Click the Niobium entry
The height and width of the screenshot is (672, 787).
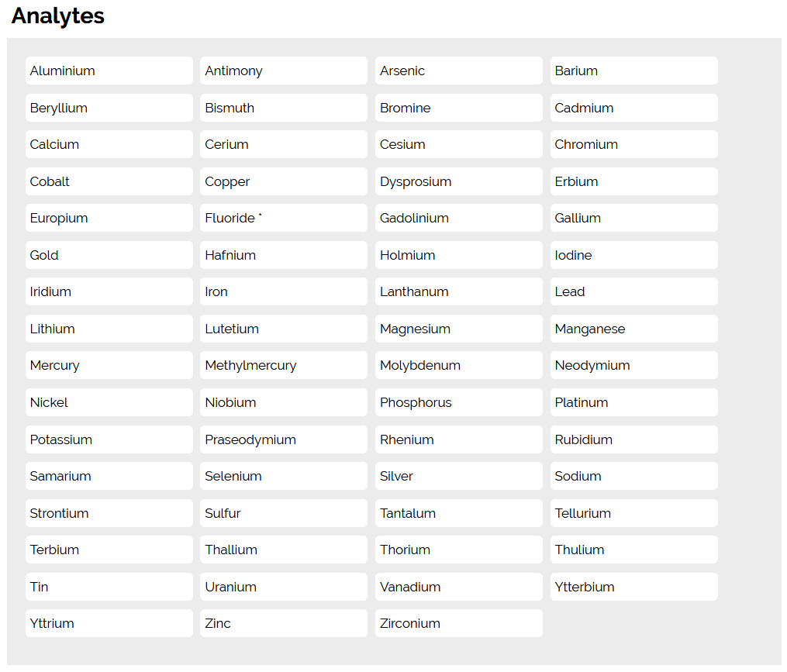coord(284,403)
